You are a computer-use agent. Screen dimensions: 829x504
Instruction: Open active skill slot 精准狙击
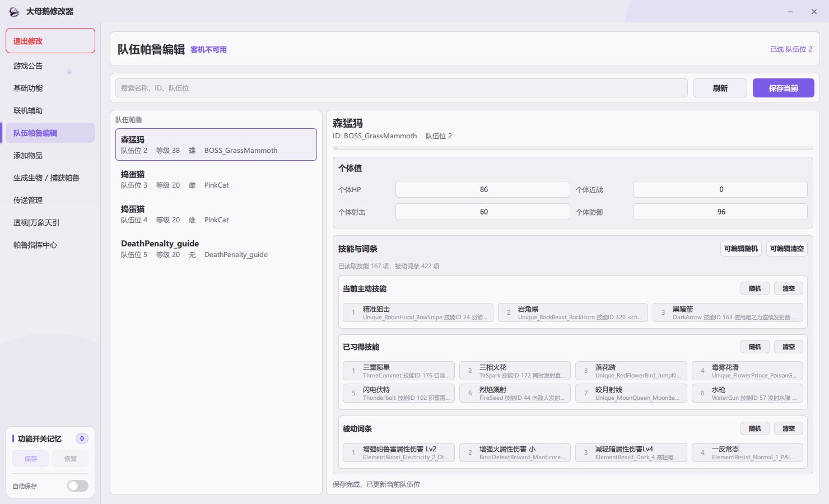click(418, 312)
